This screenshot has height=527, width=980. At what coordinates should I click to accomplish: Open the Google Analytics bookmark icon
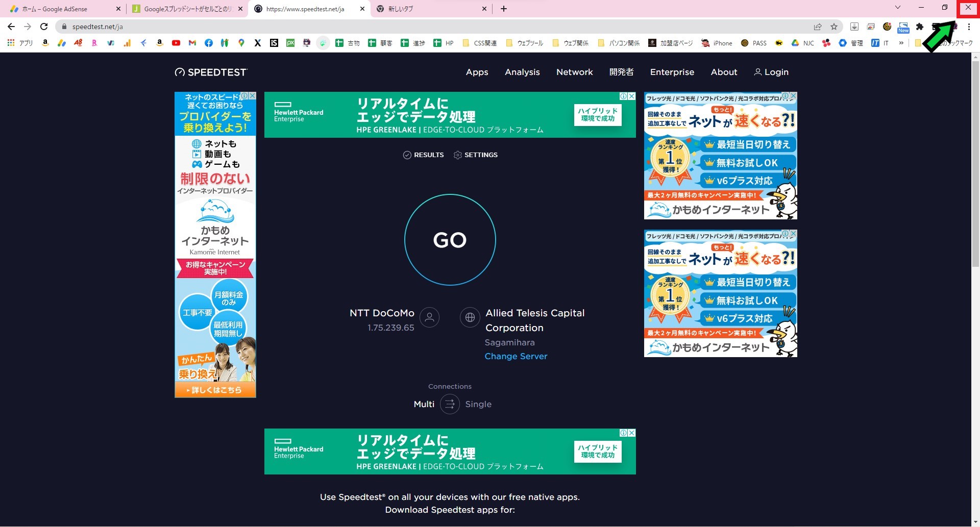127,43
